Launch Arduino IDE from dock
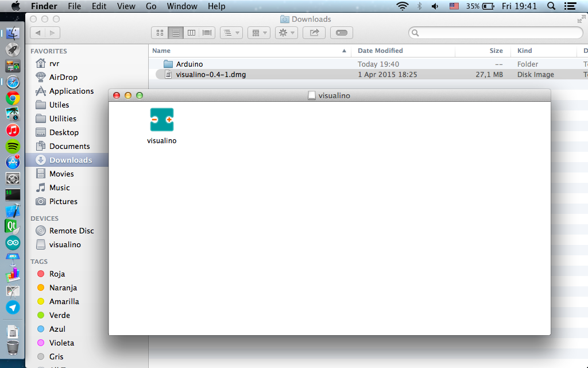The width and height of the screenshot is (588, 368). tap(13, 243)
